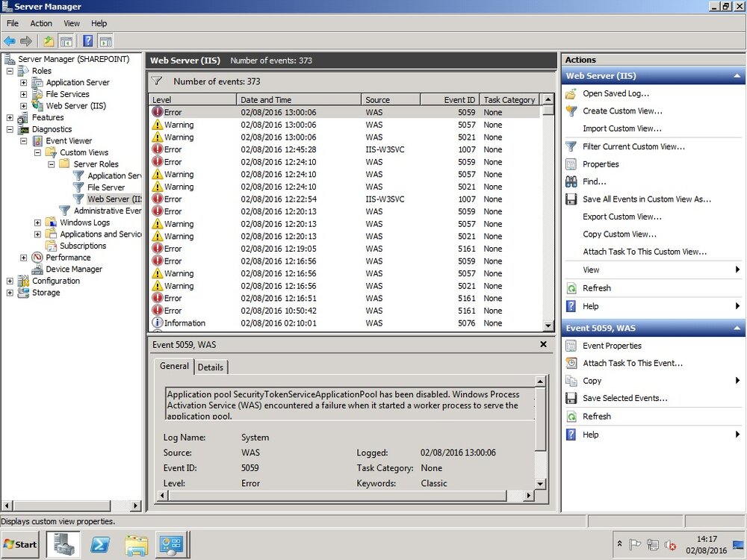
Task: Click the clock showing 14:17
Action: (707, 539)
